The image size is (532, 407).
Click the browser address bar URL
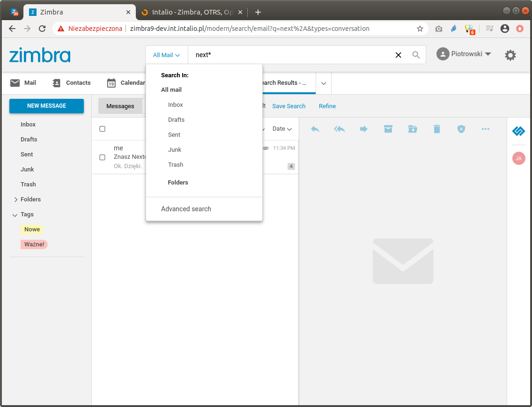pos(250,29)
